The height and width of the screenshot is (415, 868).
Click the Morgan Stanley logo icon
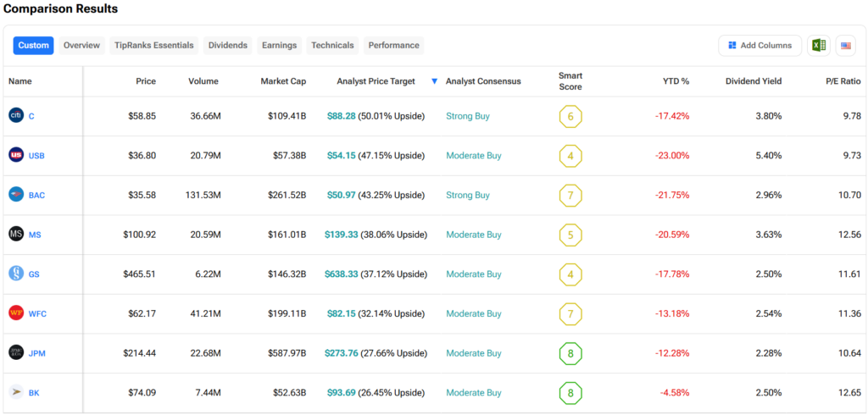point(16,234)
